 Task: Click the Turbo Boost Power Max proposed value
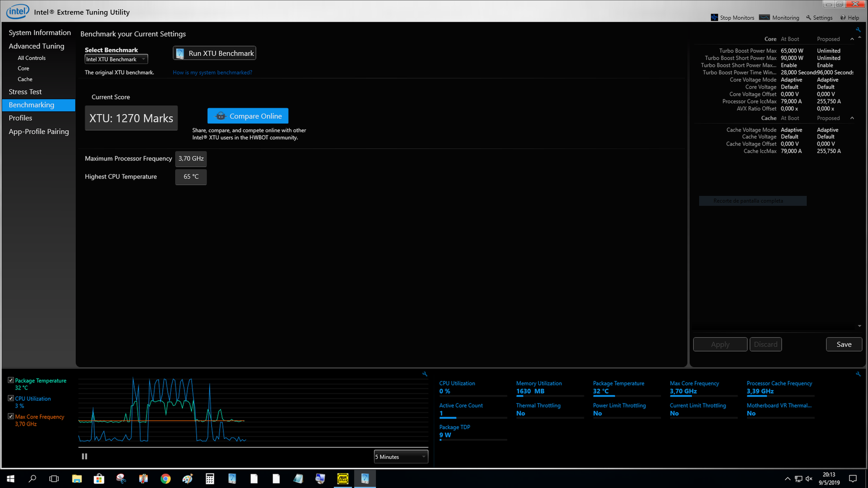(829, 51)
